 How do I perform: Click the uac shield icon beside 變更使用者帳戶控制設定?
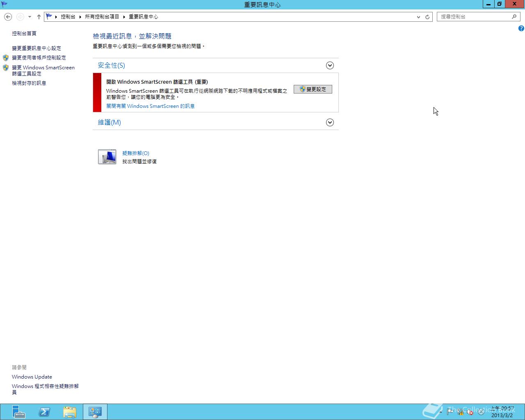[x=6, y=58]
